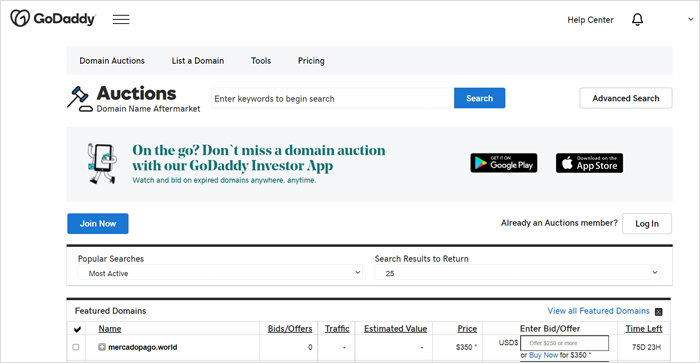This screenshot has height=363, width=700.
Task: Open the Pricing menu
Action: tap(311, 61)
